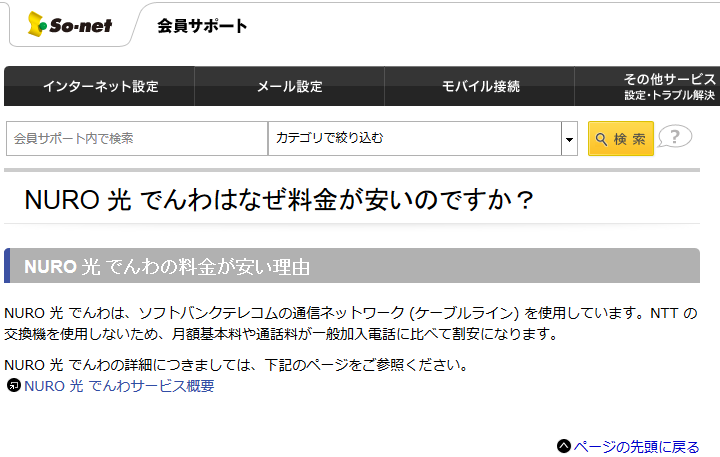Click the circle arrow icon beside NURO link
The image size is (720, 457).
click(x=14, y=386)
